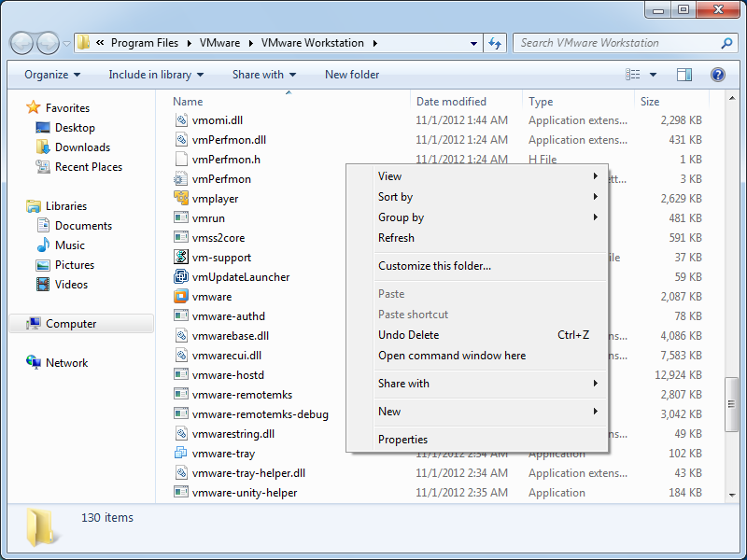
Task: Toggle the preview pane icon
Action: click(x=684, y=75)
